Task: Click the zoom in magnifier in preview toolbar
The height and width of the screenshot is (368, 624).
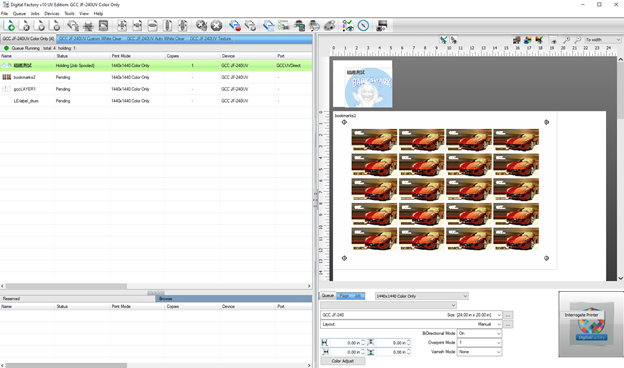Action: tap(566, 40)
